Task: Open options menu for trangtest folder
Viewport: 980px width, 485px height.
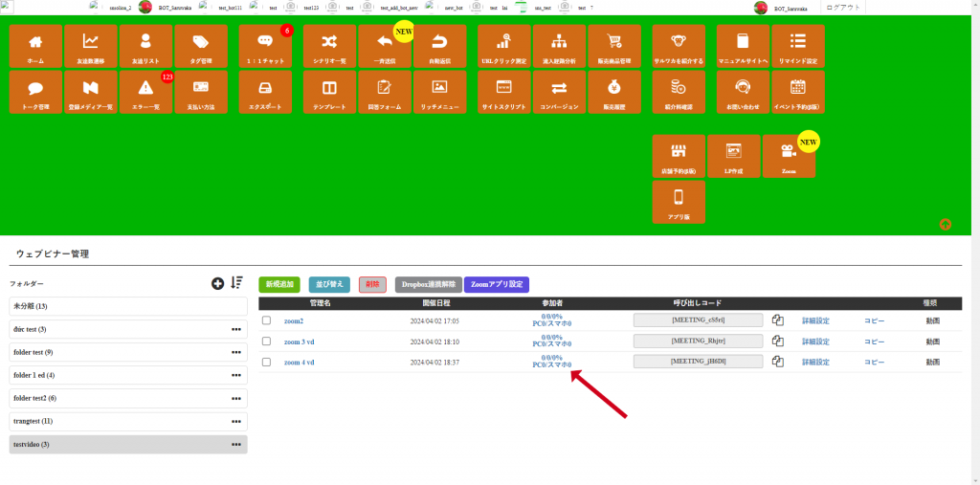Action: point(236,421)
